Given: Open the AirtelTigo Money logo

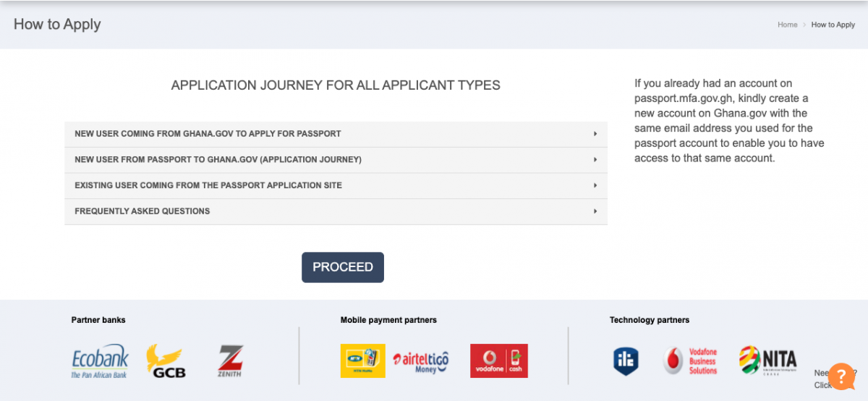Looking at the screenshot, I should coord(421,361).
